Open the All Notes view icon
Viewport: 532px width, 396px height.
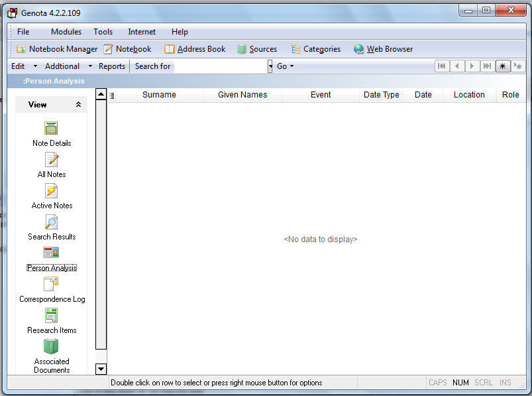point(51,159)
